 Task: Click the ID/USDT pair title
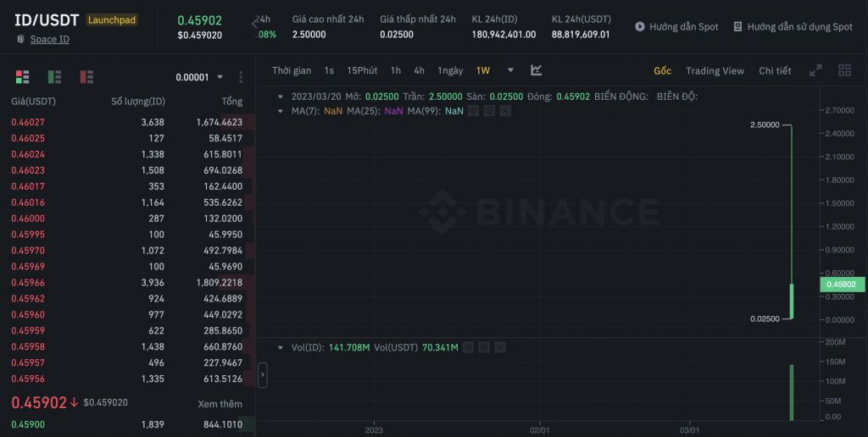coord(47,20)
